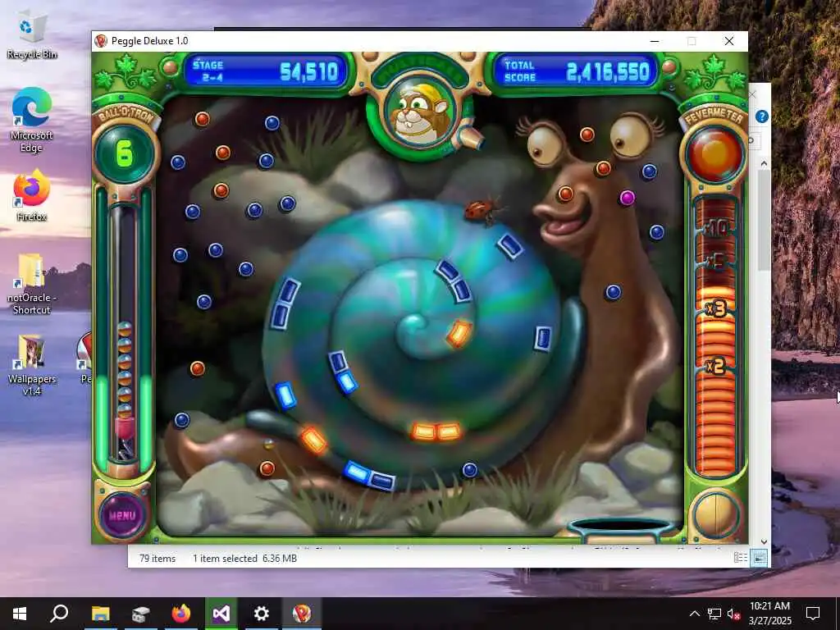Switch to Visual Studio in taskbar
Viewport: 840px width, 630px height.
(x=221, y=614)
